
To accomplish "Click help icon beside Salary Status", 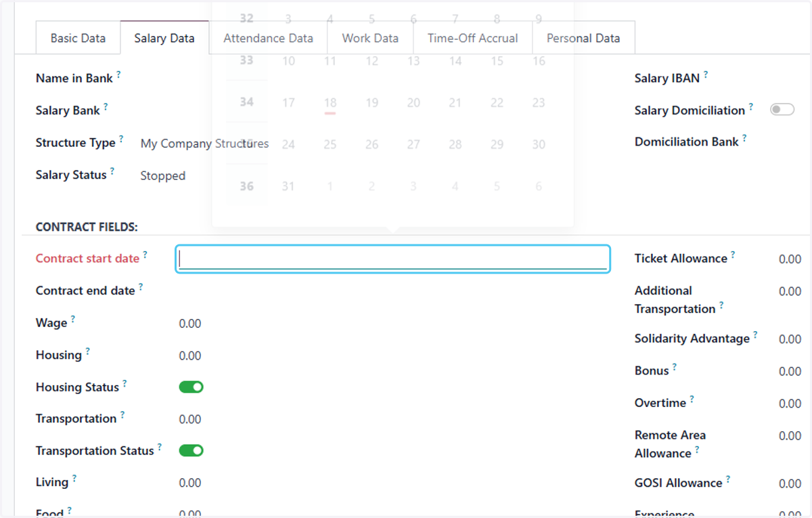I will 112,171.
